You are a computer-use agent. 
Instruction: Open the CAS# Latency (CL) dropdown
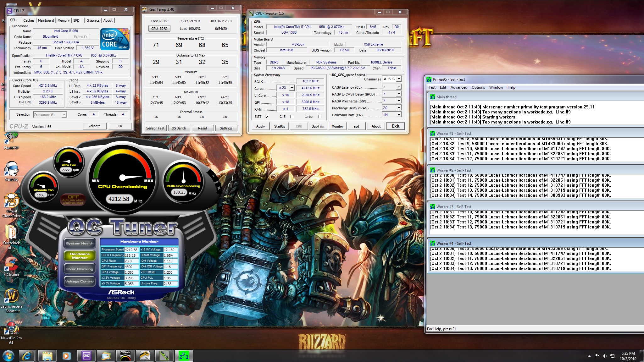point(399,87)
